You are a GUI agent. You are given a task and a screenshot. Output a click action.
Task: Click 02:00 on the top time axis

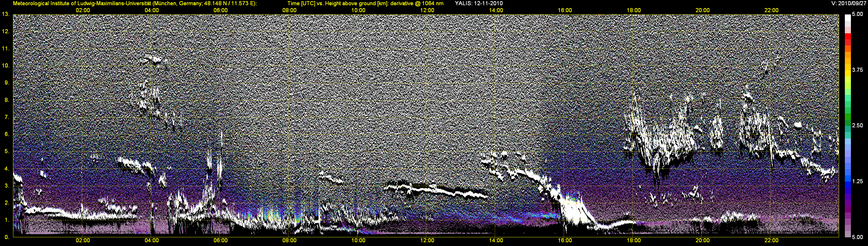tap(82, 10)
